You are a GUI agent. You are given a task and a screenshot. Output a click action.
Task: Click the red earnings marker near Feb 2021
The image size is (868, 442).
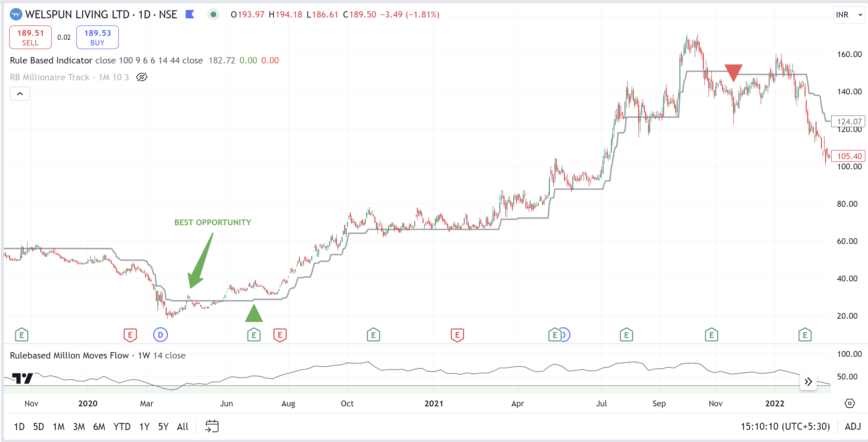[x=457, y=335]
